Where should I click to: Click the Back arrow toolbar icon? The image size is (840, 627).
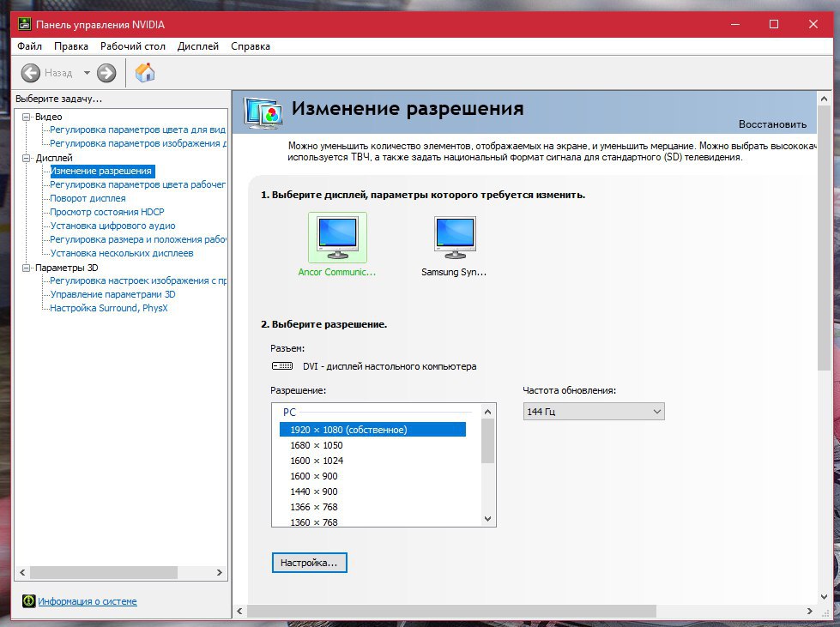(x=31, y=73)
